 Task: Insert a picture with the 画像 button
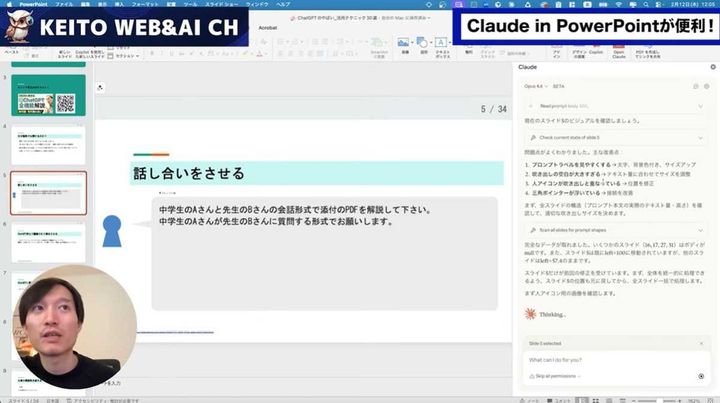403,46
